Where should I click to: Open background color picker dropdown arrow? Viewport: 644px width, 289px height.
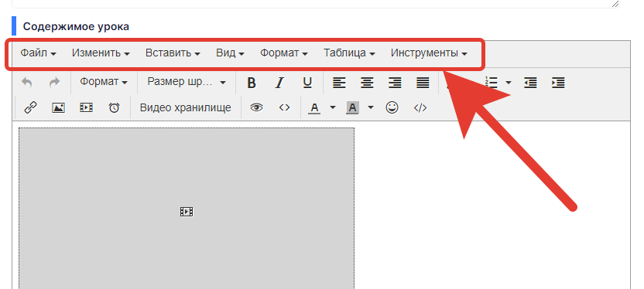pyautogui.click(x=371, y=108)
